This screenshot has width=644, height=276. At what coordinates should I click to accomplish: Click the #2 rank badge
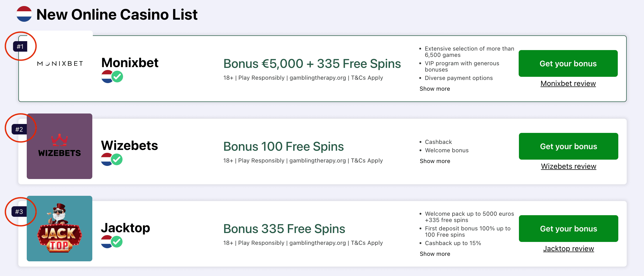(x=19, y=129)
